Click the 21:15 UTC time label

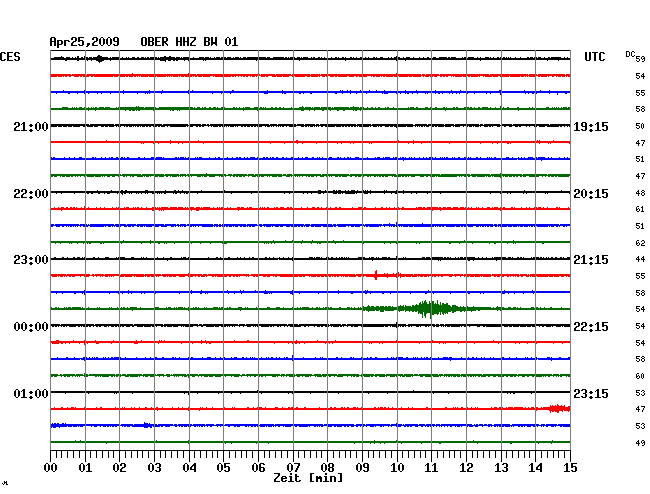(591, 260)
